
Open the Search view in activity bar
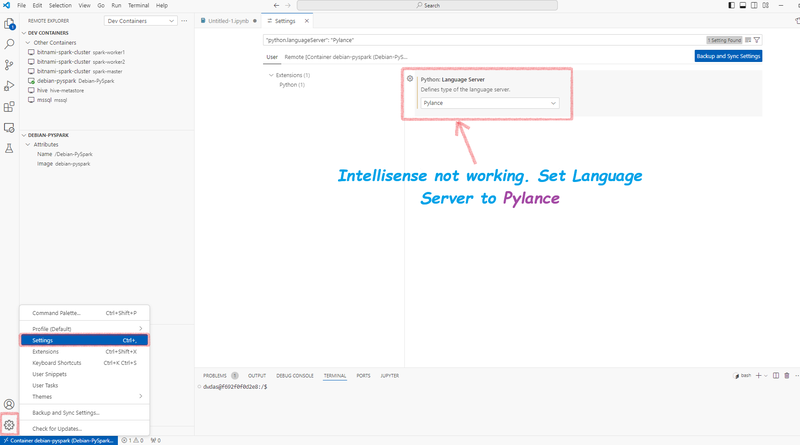(9, 44)
